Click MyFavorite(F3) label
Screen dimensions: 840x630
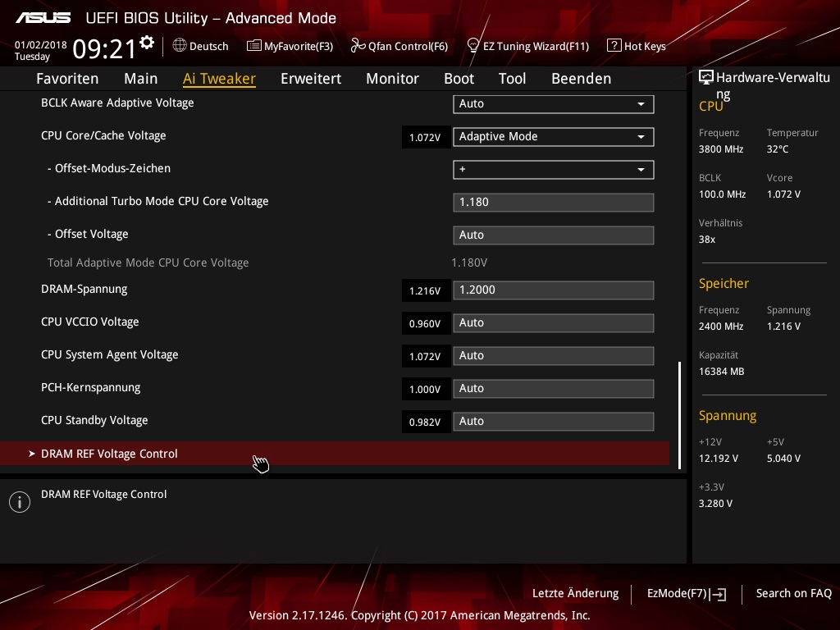tap(299, 46)
